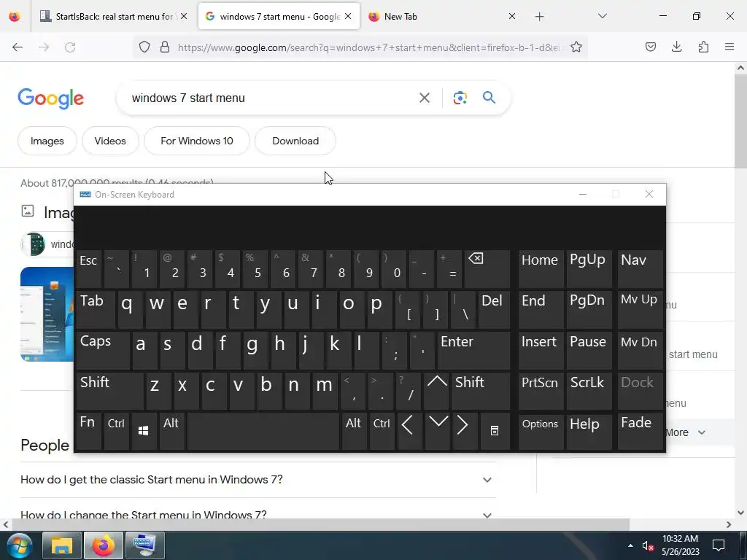Open the notification center icon
The width and height of the screenshot is (747, 560).
click(719, 545)
